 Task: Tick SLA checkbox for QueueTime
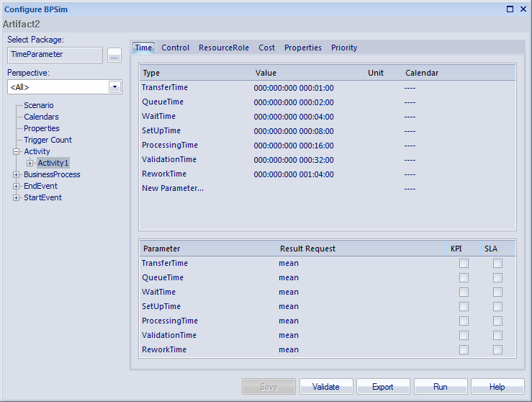[497, 278]
